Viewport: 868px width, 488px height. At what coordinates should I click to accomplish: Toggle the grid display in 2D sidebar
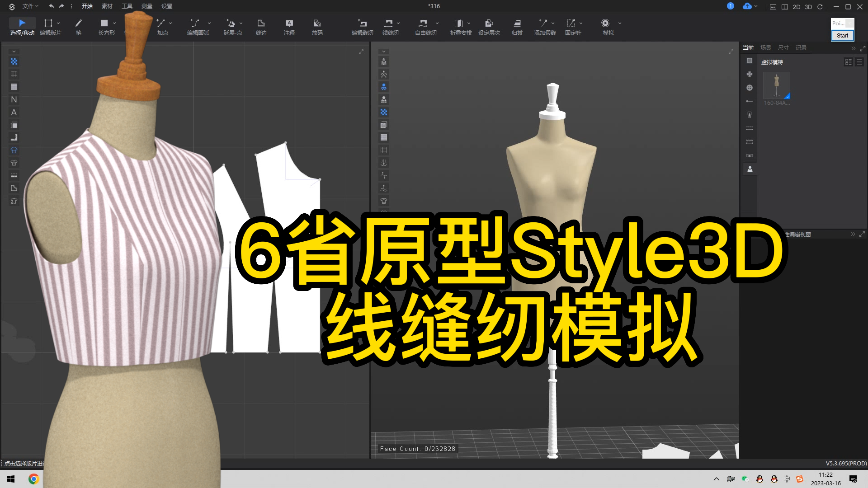click(14, 74)
